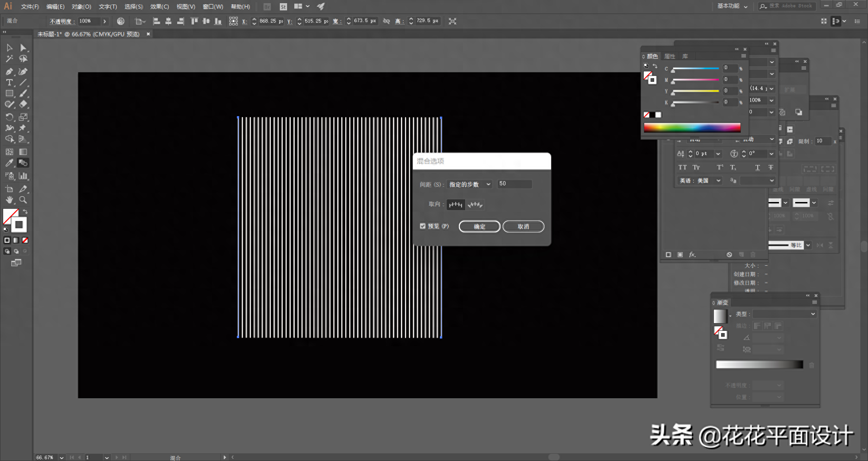Activate the Zoom magnifier tool
Screen dimensions: 868x461
[23, 200]
